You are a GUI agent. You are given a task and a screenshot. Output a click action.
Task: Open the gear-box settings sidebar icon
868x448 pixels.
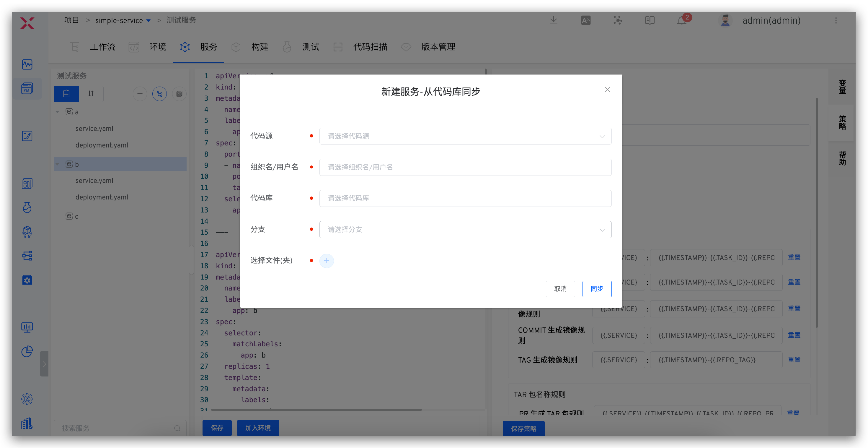point(27,280)
